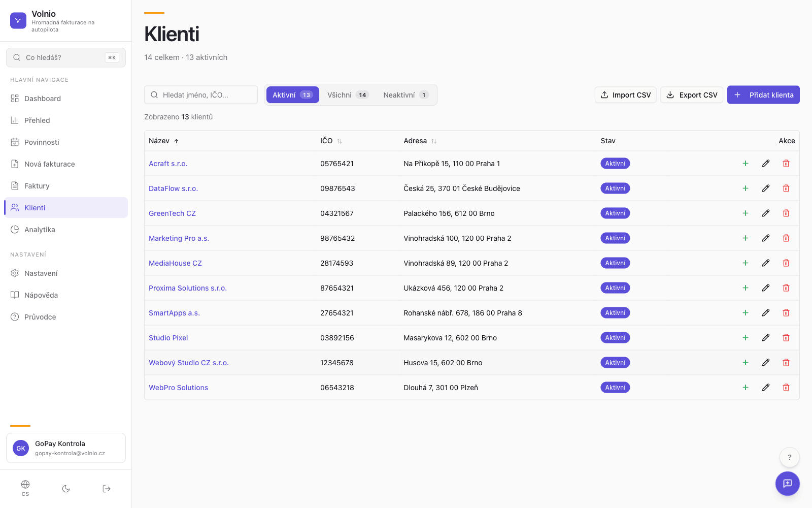Image resolution: width=812 pixels, height=508 pixels.
Task: Click the Import CSV button
Action: [x=626, y=95]
